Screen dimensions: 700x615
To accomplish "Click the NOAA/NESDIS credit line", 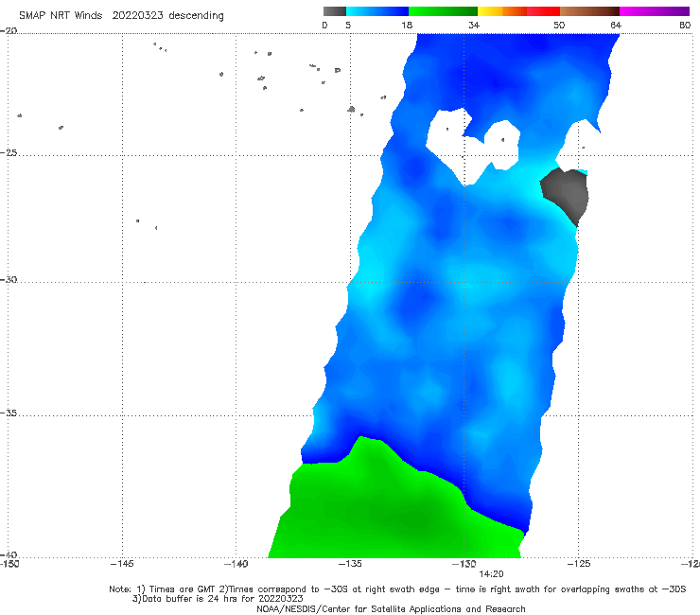I will pyautogui.click(x=391, y=608).
